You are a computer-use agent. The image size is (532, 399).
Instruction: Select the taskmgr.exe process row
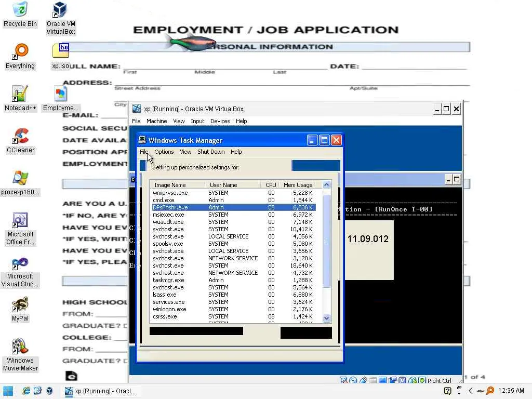[x=233, y=280]
